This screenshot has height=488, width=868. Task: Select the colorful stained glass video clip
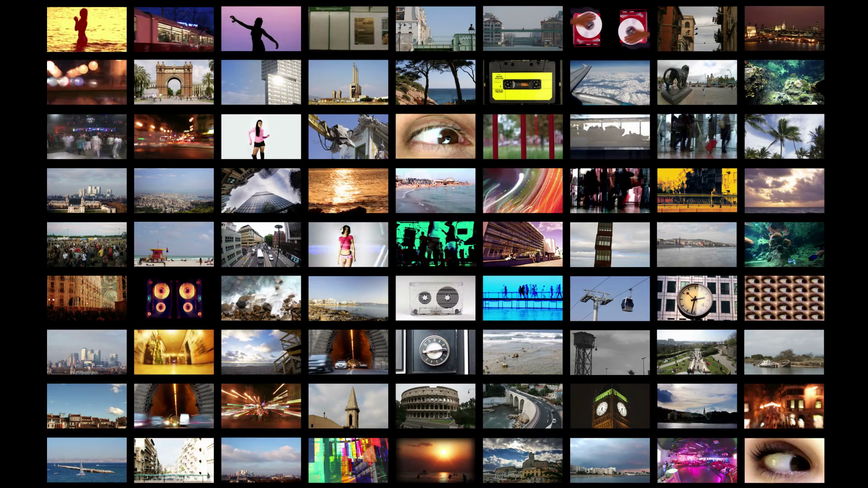(x=348, y=461)
